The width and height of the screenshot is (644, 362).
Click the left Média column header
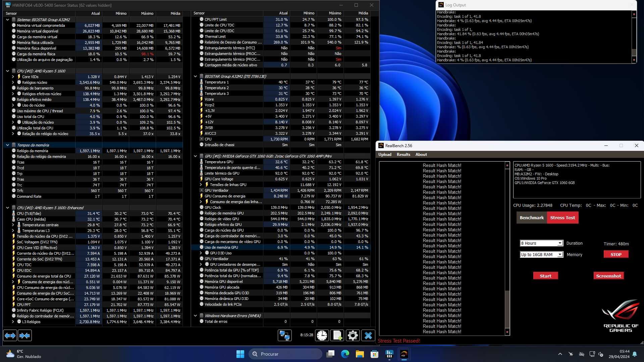click(169, 13)
